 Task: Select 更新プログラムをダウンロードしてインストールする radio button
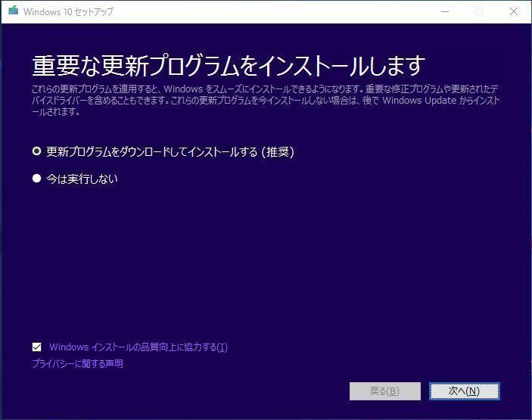click(36, 151)
